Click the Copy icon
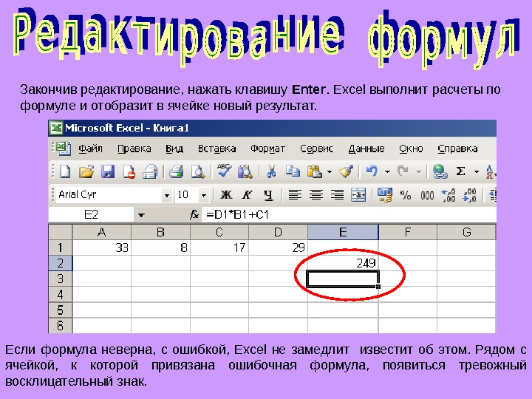 293,171
